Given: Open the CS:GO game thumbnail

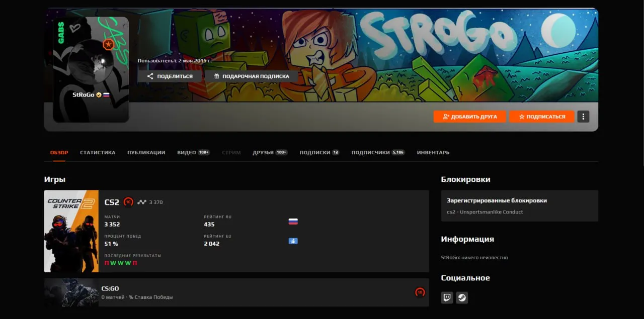Looking at the screenshot, I should click(x=71, y=292).
